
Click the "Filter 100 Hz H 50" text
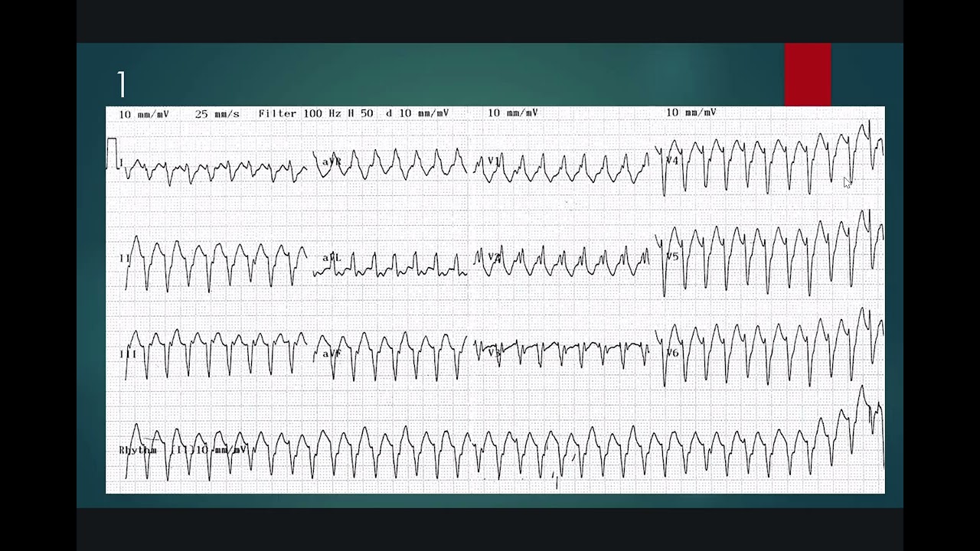point(315,113)
